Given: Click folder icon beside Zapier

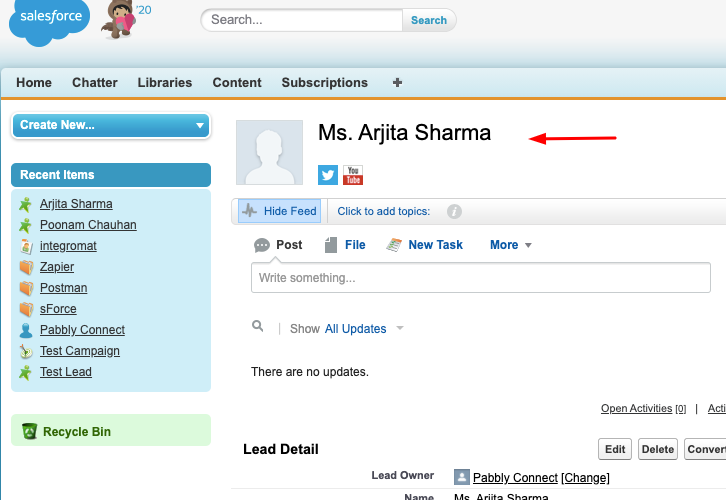Looking at the screenshot, I should (x=26, y=267).
